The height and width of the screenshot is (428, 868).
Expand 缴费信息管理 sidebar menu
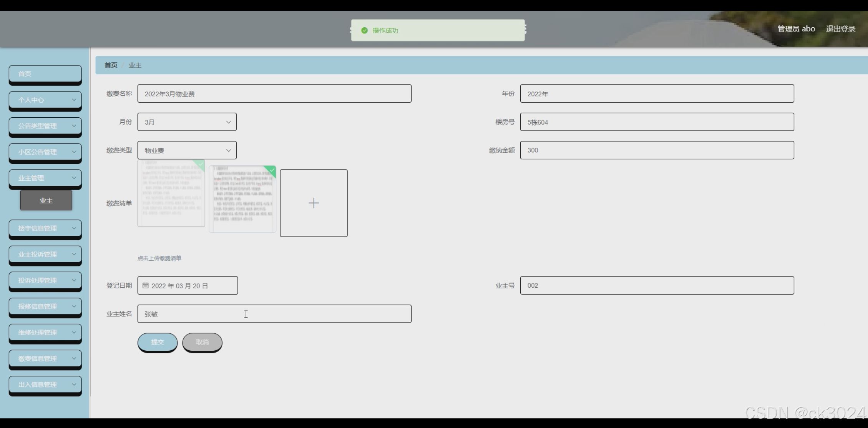click(45, 358)
